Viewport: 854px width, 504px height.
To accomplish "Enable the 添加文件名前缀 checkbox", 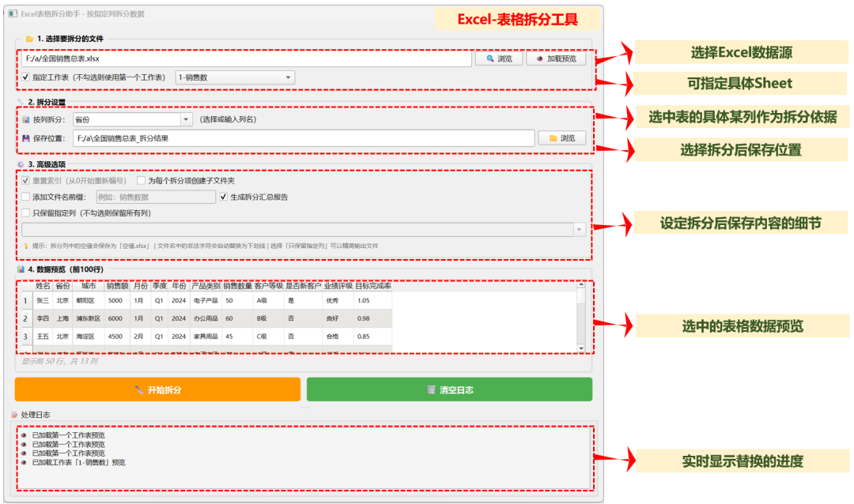I will (x=25, y=197).
